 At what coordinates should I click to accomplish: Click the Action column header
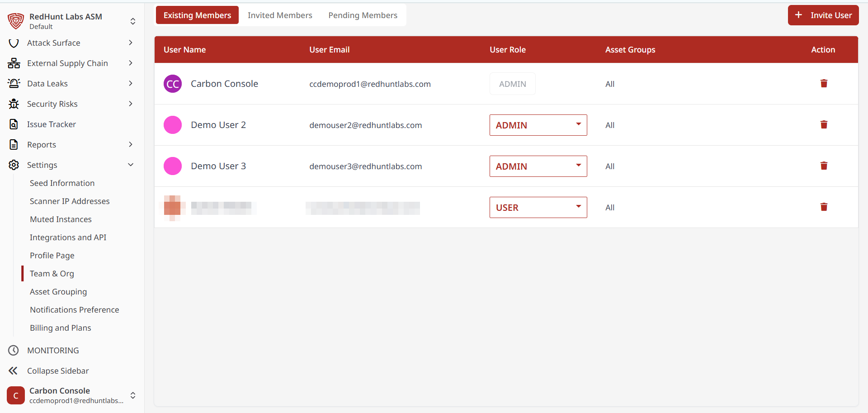(823, 50)
